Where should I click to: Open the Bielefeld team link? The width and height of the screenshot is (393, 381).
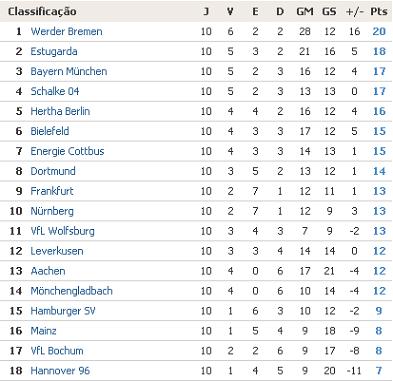50,131
